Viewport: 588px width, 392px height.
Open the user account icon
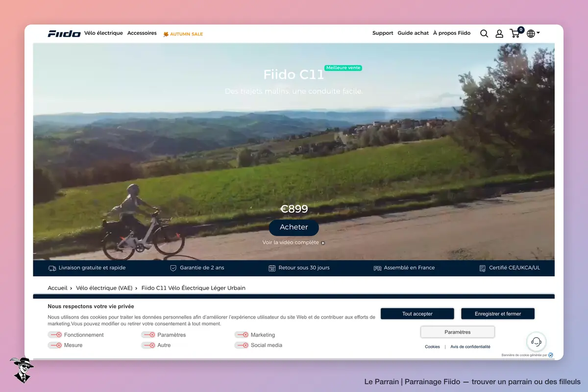[499, 33]
